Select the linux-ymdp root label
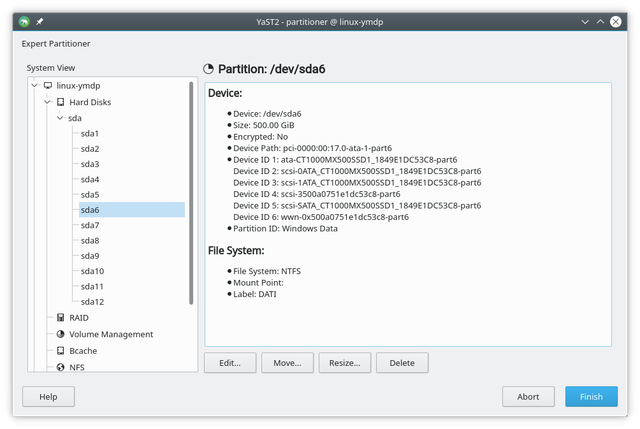640x429 pixels. tap(78, 86)
